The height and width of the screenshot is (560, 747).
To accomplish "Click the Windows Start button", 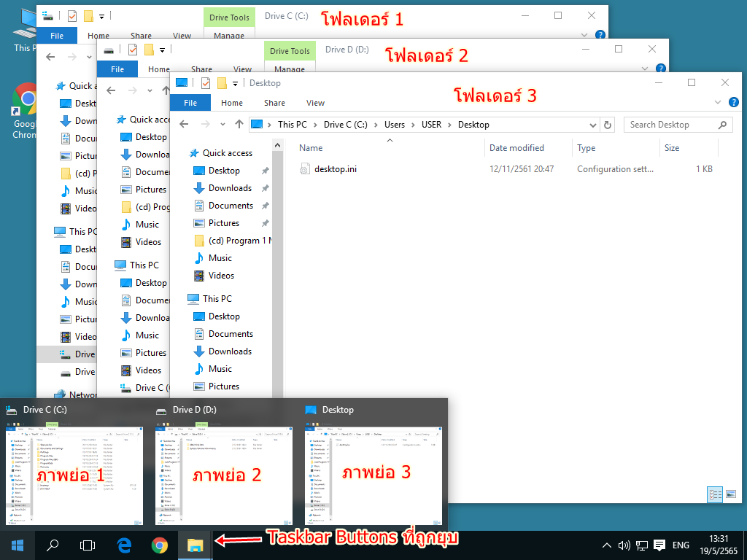I will 17,545.
